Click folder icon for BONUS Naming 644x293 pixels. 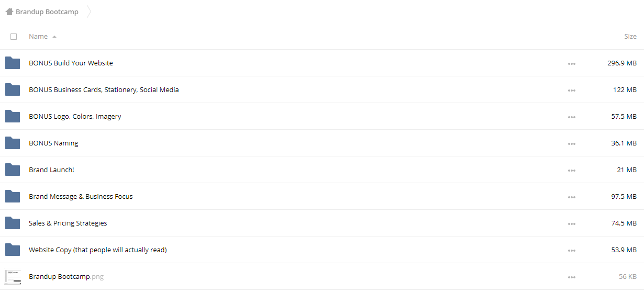click(x=13, y=143)
